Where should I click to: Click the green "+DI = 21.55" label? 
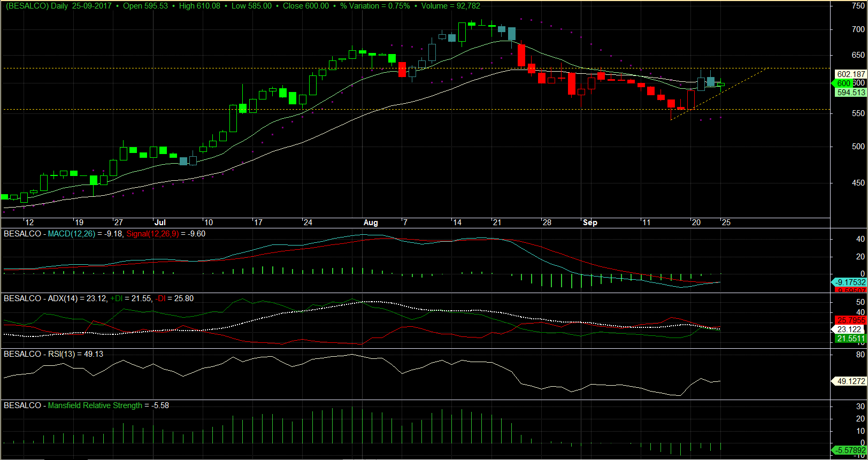(131, 298)
